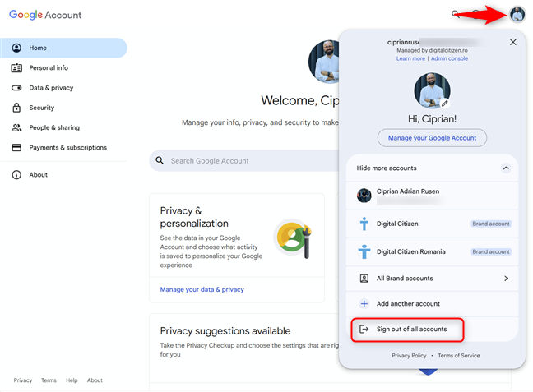533x392 pixels.
Task: Click the edit pencil on profile picture
Action: 445,104
